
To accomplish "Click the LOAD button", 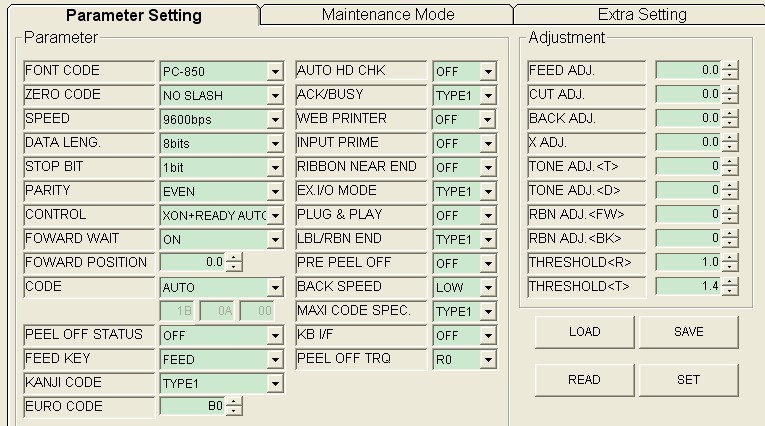I will click(x=584, y=332).
